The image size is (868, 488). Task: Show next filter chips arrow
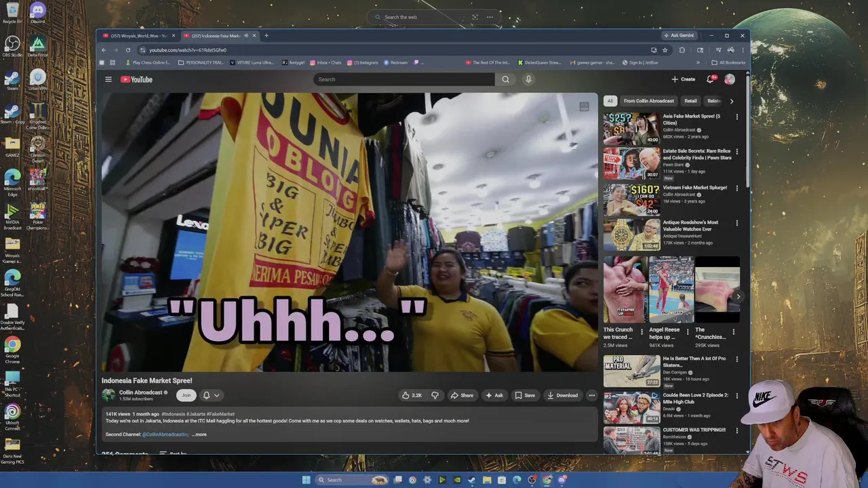point(731,101)
